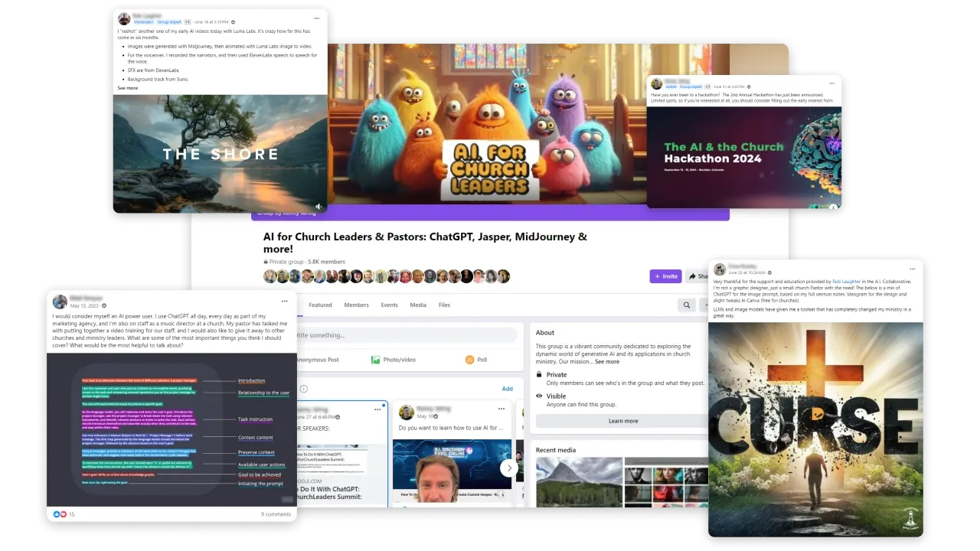This screenshot has height=551, width=980.
Task: Click the 'Recent media' heading
Action: 556,450
